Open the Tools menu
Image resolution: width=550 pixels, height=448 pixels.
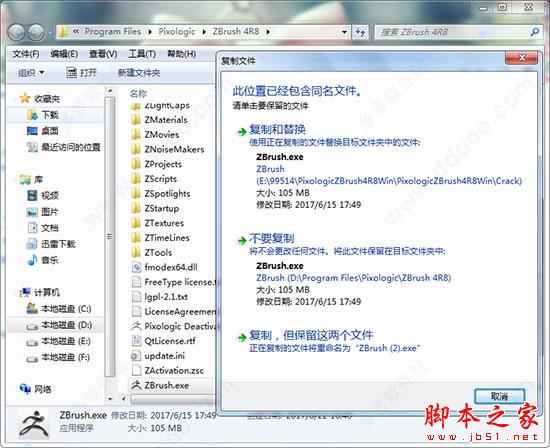click(142, 54)
